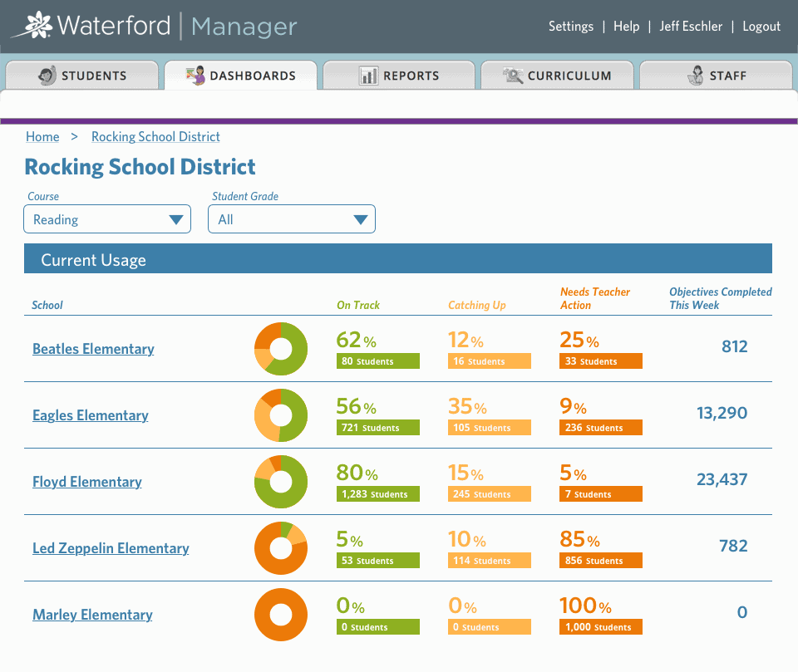This screenshot has width=798, height=672.
Task: Click Led Zeppelin Needs Action 85% value
Action: [x=579, y=539]
